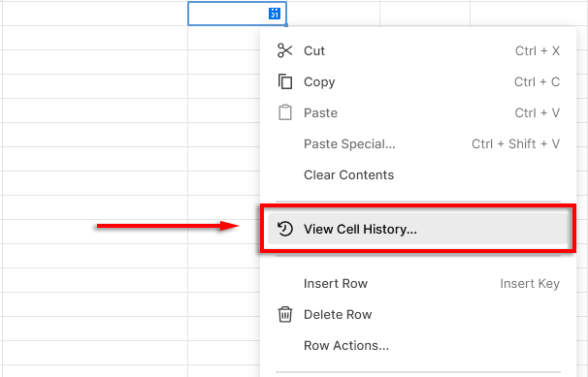Open Paste Special... from the menu
This screenshot has width=588, height=377.
point(418,143)
